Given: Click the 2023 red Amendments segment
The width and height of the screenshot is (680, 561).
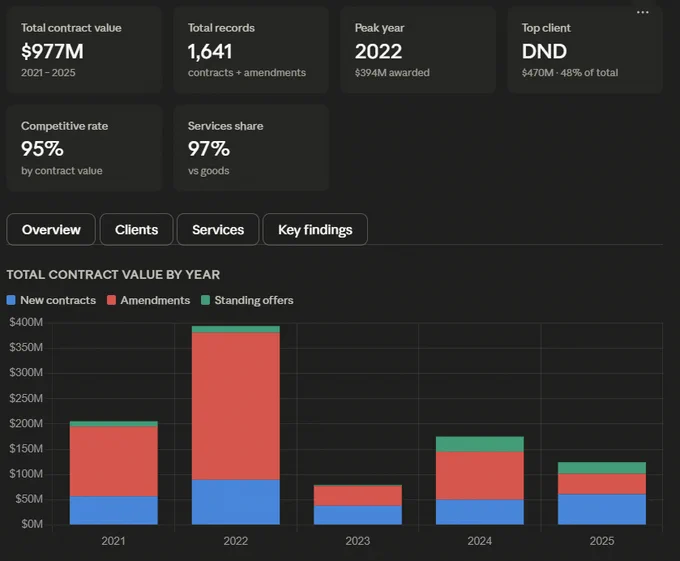Looking at the screenshot, I should click(358, 496).
